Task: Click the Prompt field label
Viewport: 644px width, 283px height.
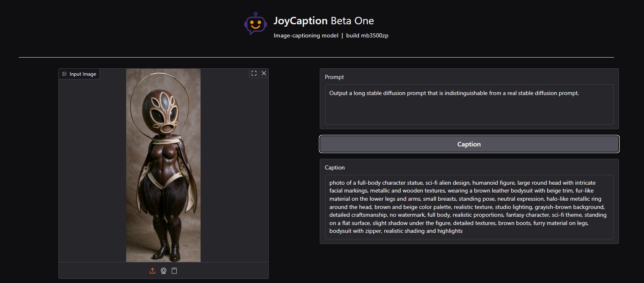Action: (x=334, y=77)
